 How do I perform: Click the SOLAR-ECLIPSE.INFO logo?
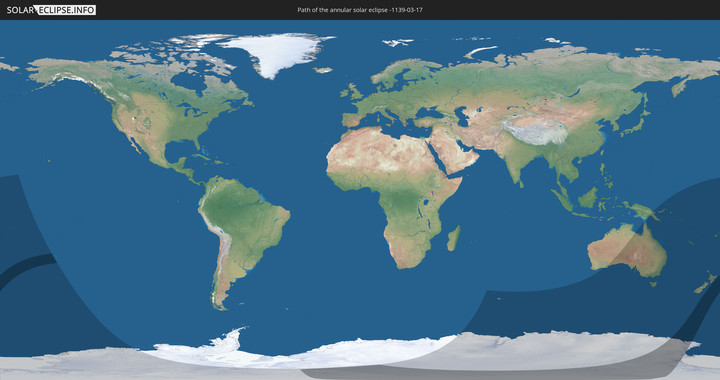click(51, 10)
